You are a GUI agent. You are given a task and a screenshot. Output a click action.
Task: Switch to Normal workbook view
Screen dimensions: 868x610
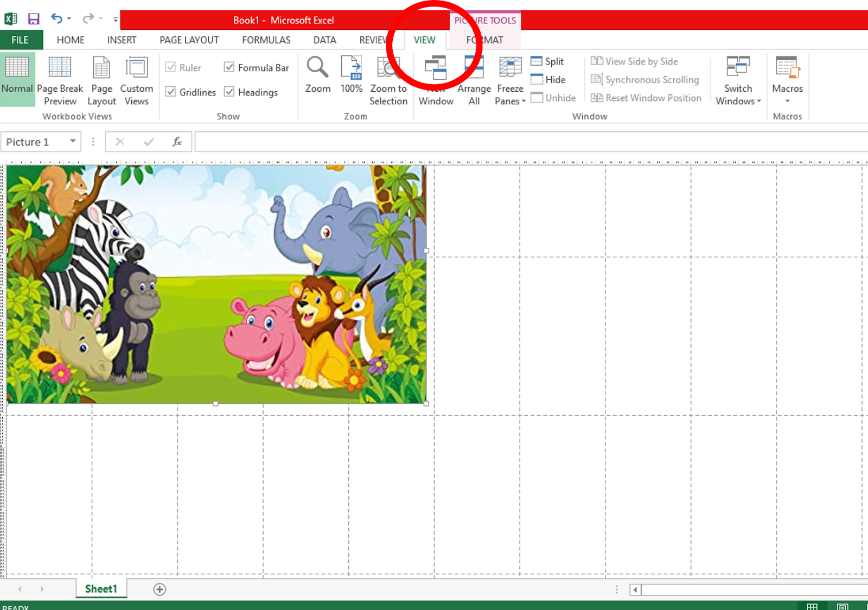point(17,76)
